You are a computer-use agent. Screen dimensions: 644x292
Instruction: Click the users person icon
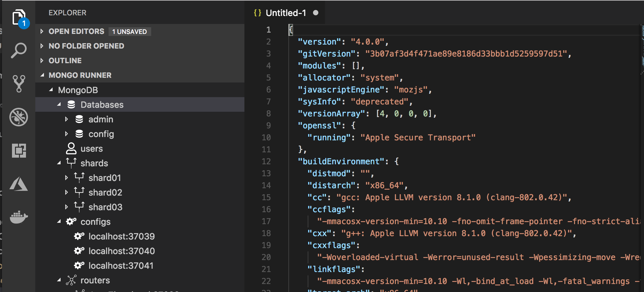point(71,149)
